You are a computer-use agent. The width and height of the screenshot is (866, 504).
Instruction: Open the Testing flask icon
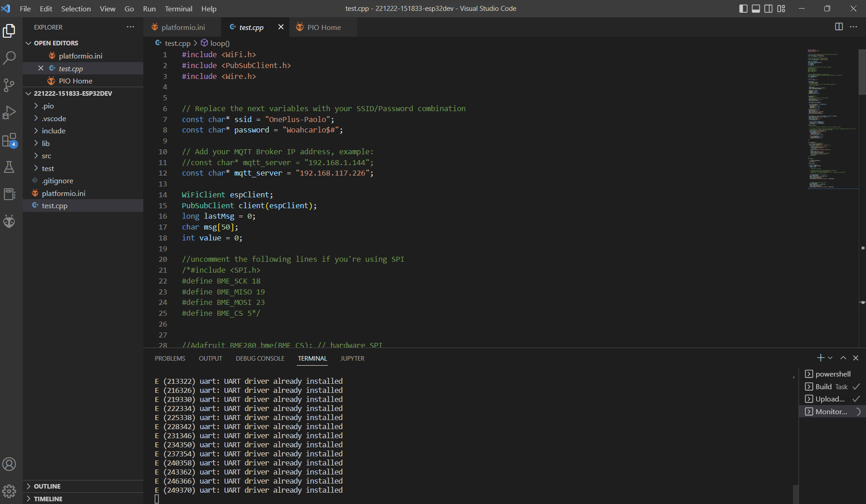tap(10, 167)
